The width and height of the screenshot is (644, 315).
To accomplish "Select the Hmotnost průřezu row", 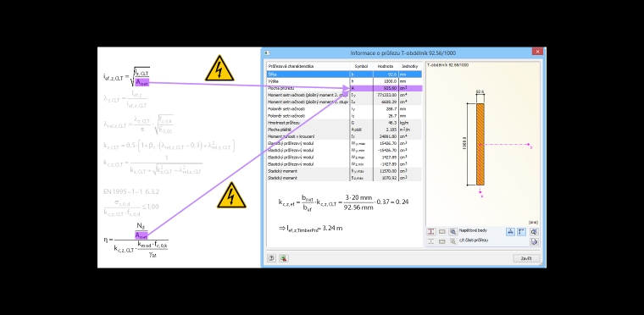I will tap(344, 123).
